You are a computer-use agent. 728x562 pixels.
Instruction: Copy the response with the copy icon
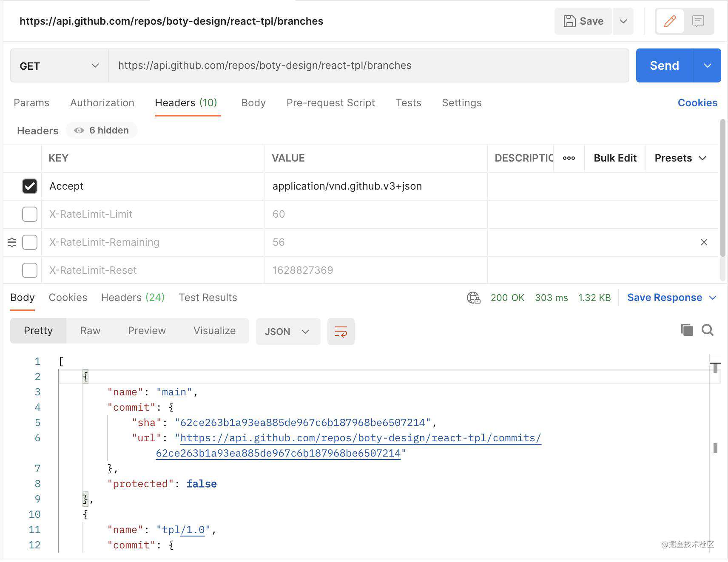coord(687,330)
